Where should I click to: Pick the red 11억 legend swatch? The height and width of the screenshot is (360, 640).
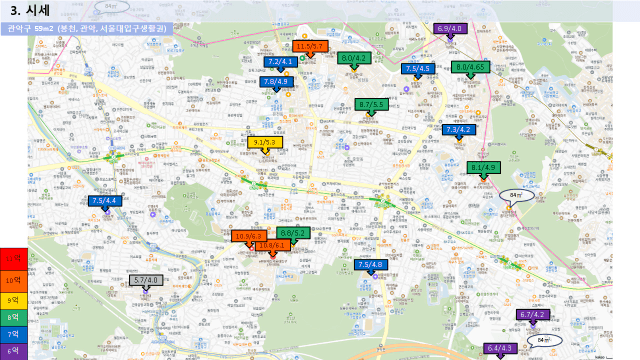tap(13, 259)
